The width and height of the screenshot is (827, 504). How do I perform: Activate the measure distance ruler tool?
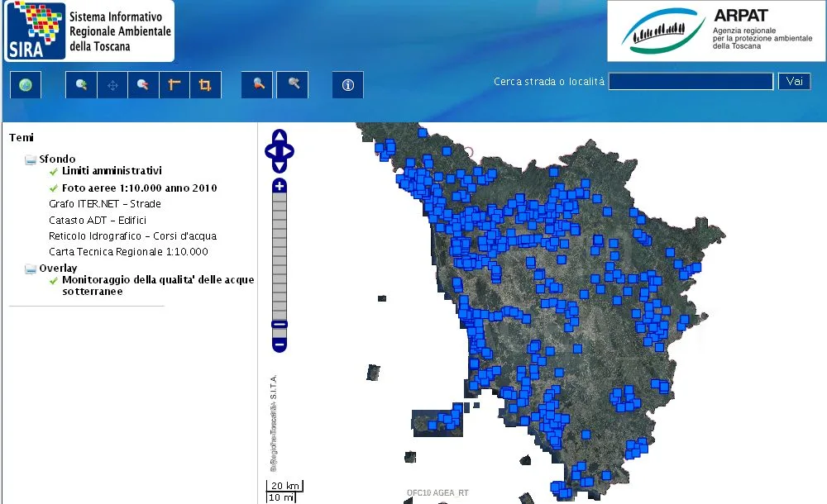(174, 85)
